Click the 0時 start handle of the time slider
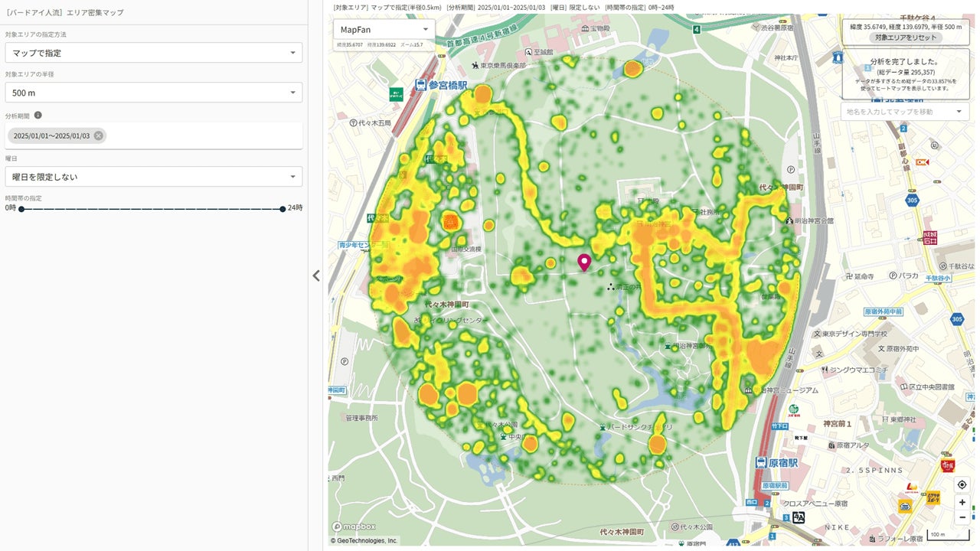Viewport: 980px width, 551px height. 21,208
